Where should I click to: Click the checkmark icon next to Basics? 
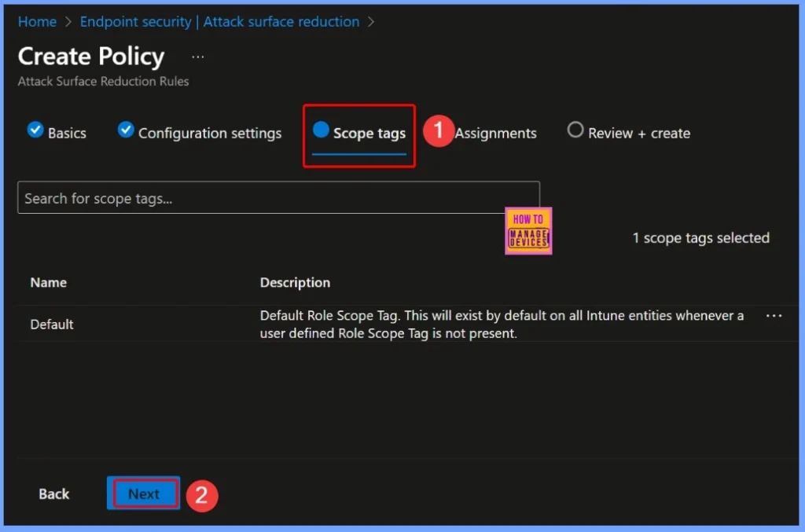[x=35, y=130]
